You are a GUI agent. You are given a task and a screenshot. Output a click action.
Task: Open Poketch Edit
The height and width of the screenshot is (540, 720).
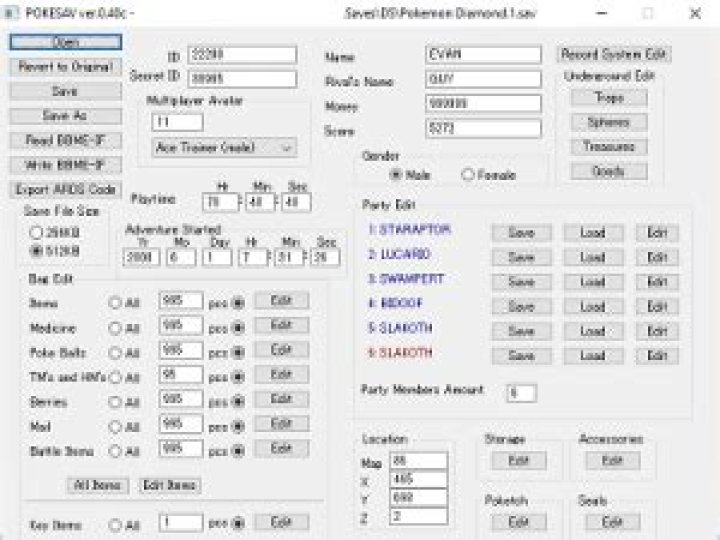point(519,522)
